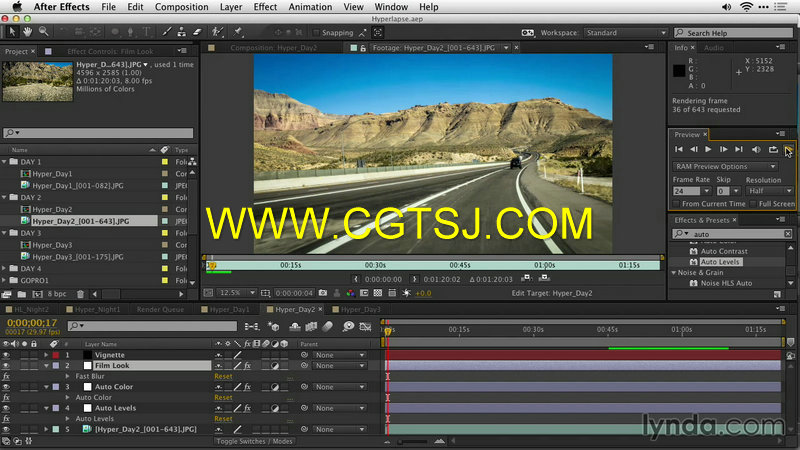The image size is (800, 450).
Task: Delete selected project item with trash icon
Action: (80, 294)
